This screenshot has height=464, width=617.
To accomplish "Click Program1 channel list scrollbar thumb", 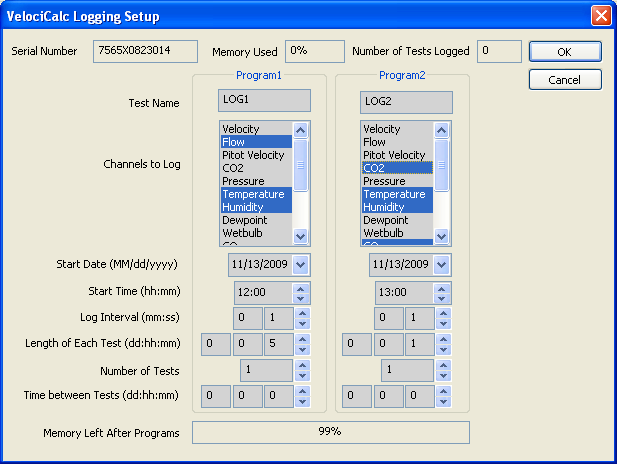I will [x=301, y=165].
